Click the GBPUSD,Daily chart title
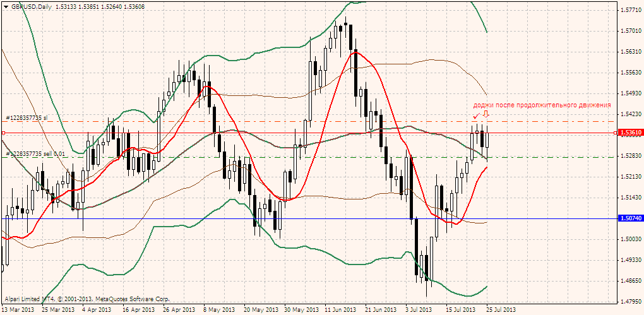Viewport: 644px width, 315px height. pos(30,6)
